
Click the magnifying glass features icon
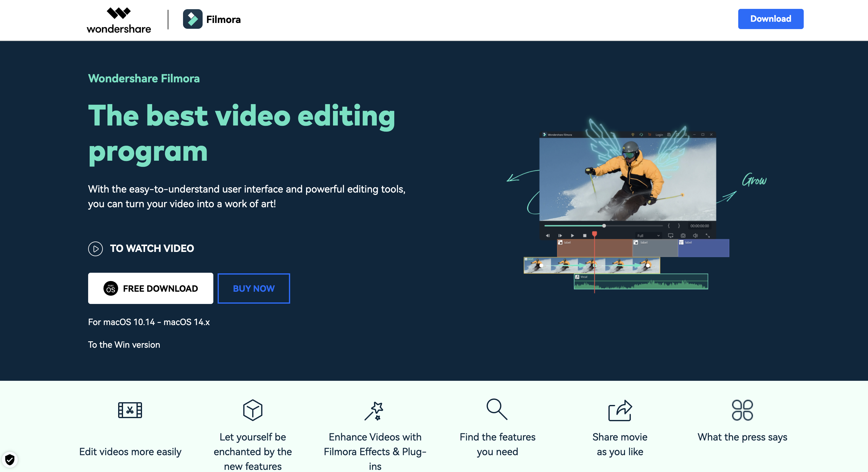(x=497, y=409)
